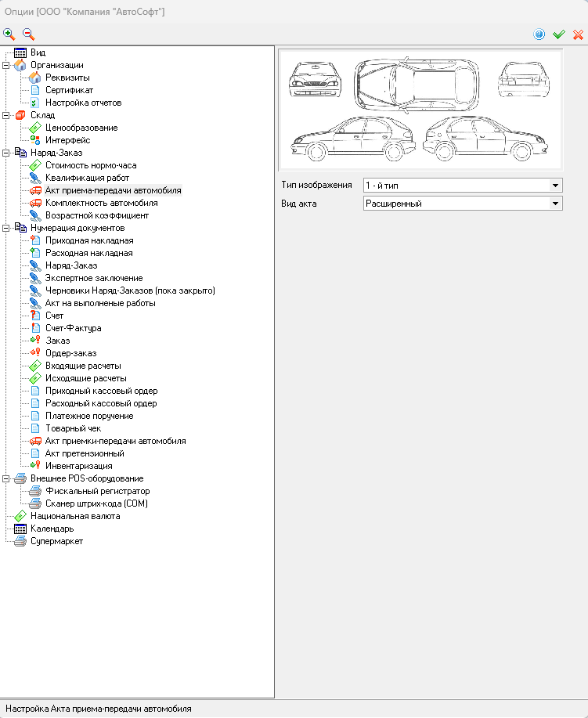Click the zoom in magnifier icon
Screen dimensions: 588x718
(x=9, y=34)
